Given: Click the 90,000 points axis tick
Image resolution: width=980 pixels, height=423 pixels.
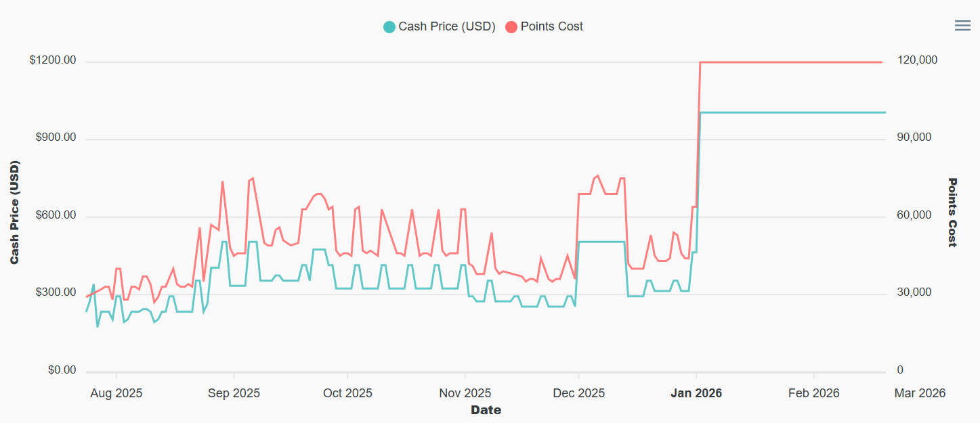Looking at the screenshot, I should click(914, 138).
